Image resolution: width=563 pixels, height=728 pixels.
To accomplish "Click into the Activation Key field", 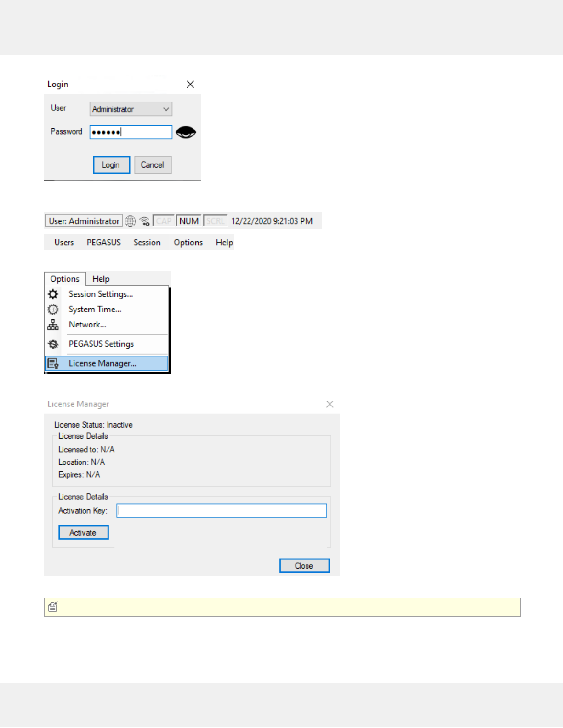I will [222, 511].
